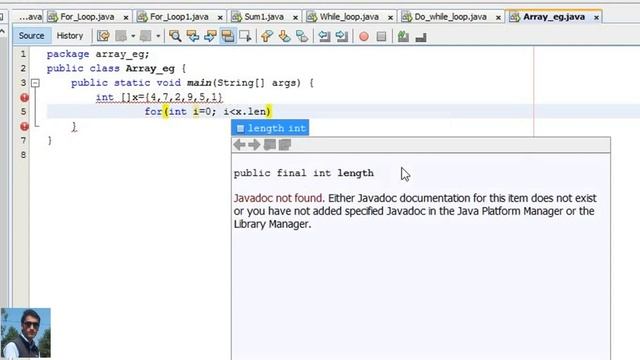640x360 pixels.
Task: Click the Javadoc popup forward arrow
Action: click(254, 144)
